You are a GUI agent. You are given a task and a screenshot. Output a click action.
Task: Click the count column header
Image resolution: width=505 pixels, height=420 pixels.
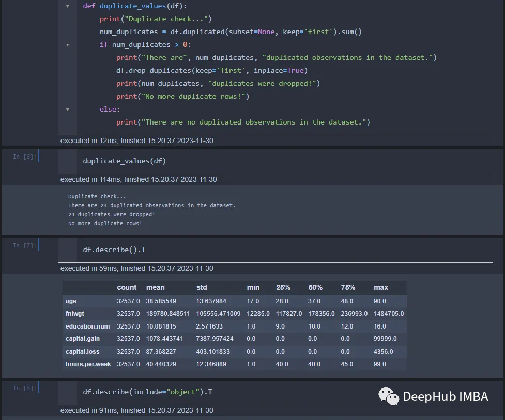[127, 287]
